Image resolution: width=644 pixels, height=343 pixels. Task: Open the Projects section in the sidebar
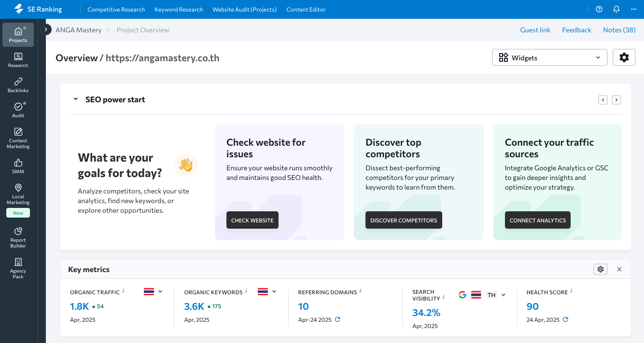(x=18, y=35)
